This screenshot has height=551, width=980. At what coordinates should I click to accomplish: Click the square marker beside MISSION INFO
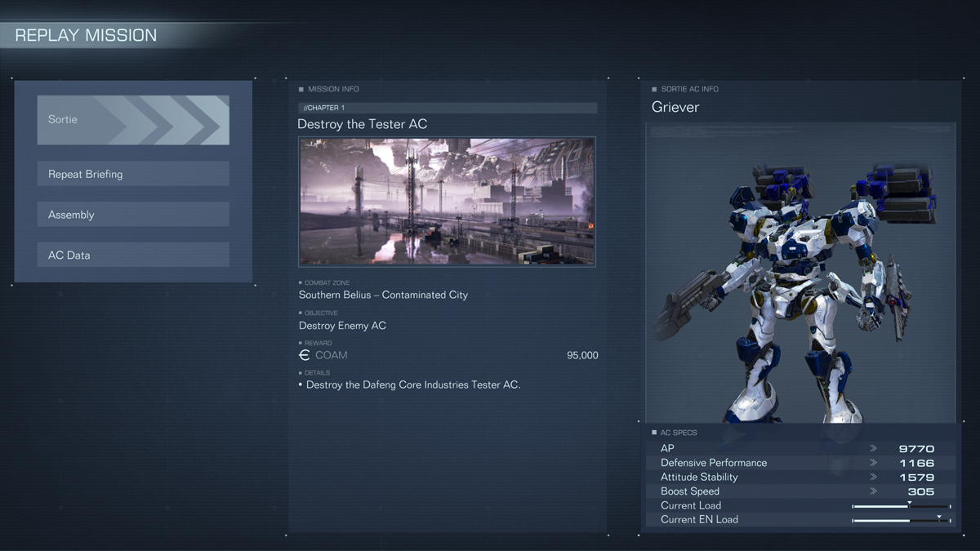tap(301, 89)
